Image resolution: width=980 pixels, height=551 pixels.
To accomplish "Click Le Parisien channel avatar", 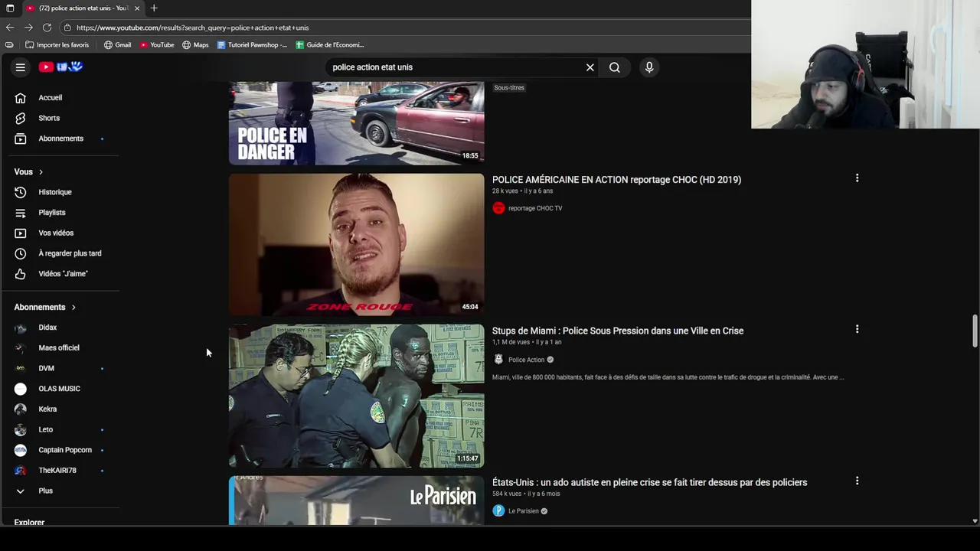I will tap(498, 511).
